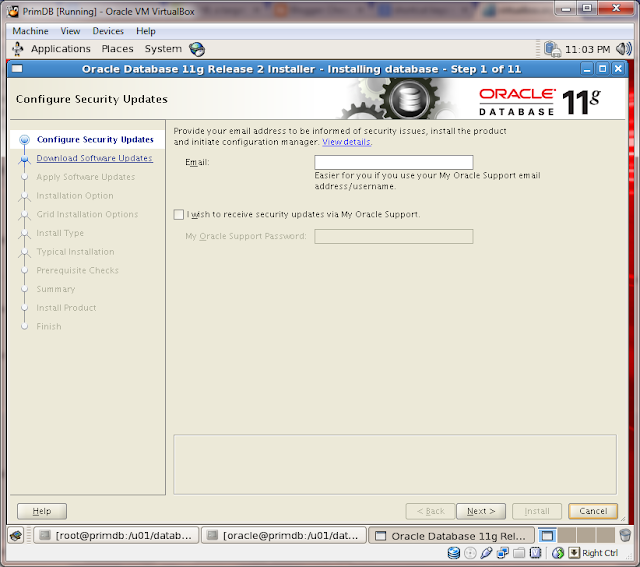
Task: Click the 11:03 PM clock in panel
Action: [x=587, y=49]
